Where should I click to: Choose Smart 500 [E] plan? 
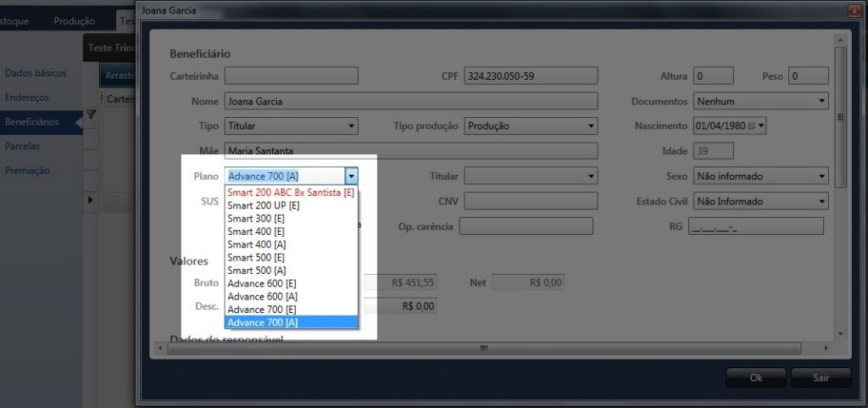(x=292, y=257)
